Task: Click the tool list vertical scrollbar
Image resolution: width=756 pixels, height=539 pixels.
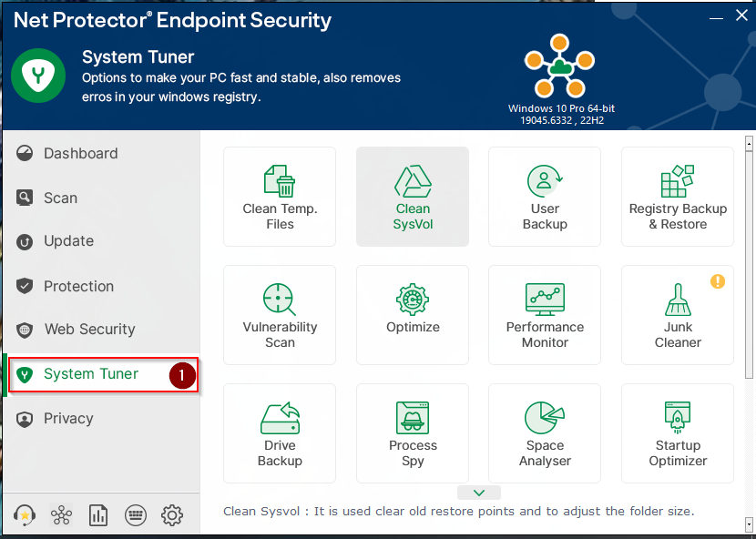Action: [749, 264]
